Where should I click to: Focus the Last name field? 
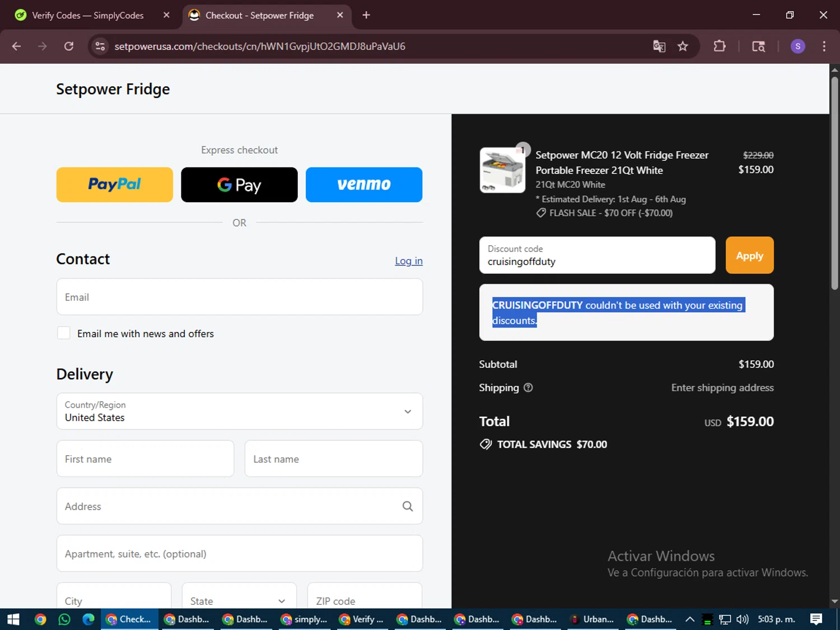pos(334,459)
